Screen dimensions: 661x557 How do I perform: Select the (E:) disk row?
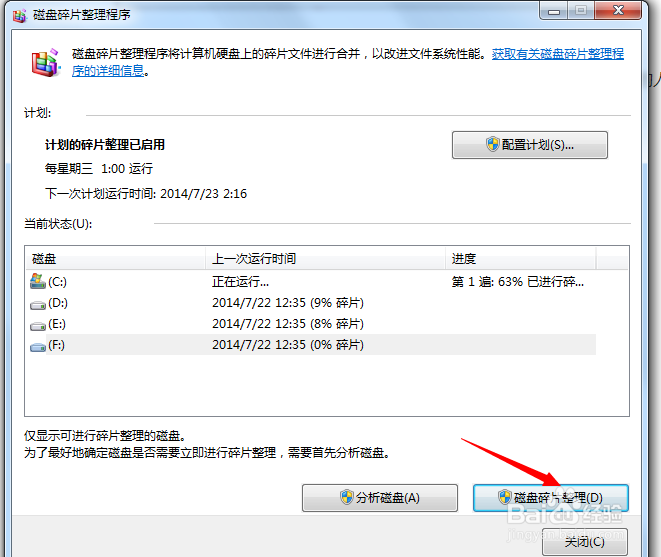pos(313,324)
